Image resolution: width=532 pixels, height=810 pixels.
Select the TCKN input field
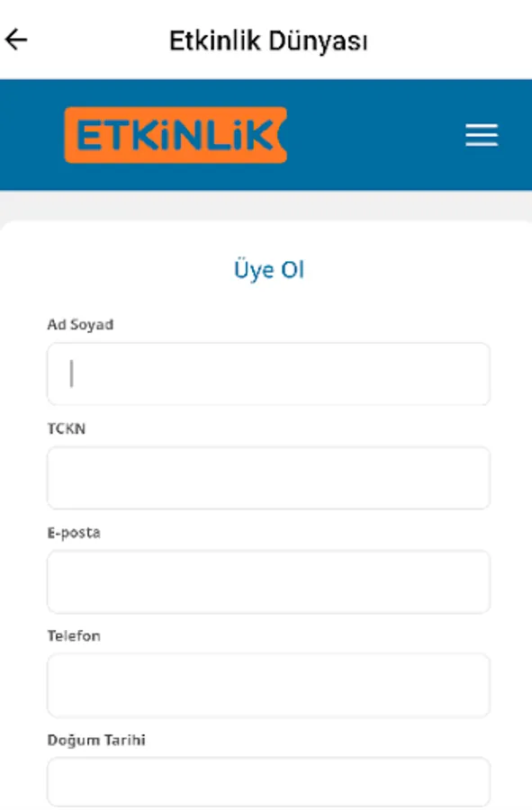pos(268,478)
